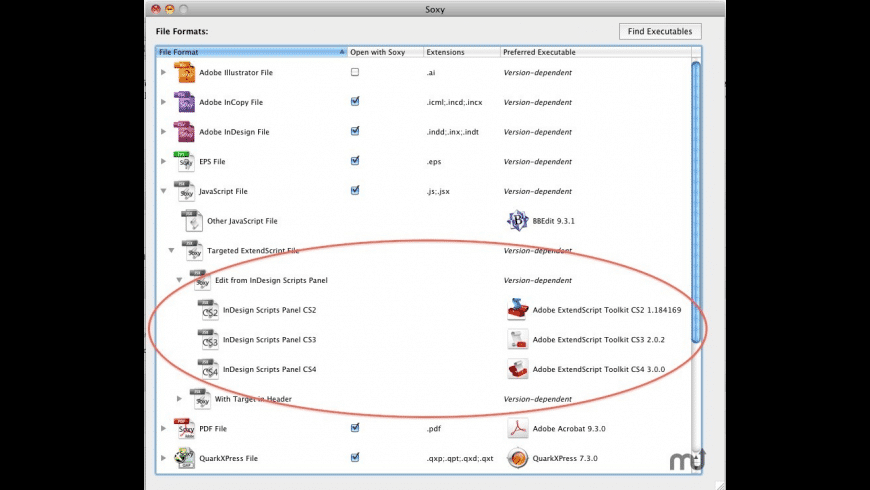Image resolution: width=870 pixels, height=490 pixels.
Task: Select the .icml;.incd;.incx extensions cell
Action: [454, 102]
